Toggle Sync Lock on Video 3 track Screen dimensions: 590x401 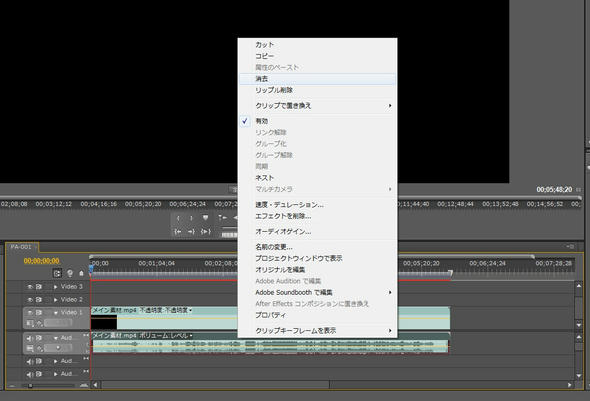(39, 287)
